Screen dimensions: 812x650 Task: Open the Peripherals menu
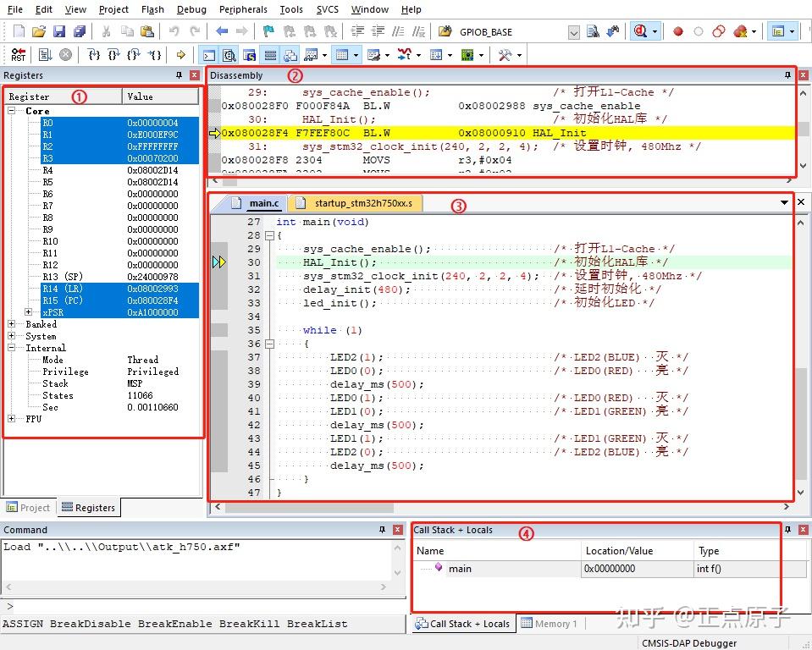click(243, 9)
